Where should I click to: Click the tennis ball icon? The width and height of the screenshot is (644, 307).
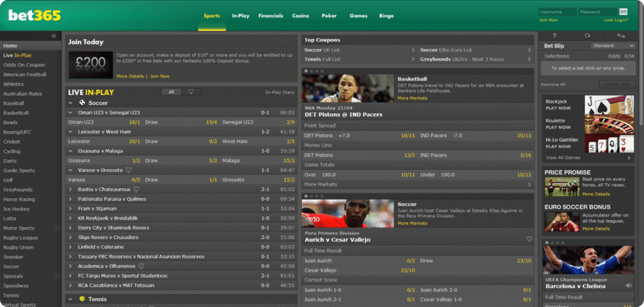[82, 299]
